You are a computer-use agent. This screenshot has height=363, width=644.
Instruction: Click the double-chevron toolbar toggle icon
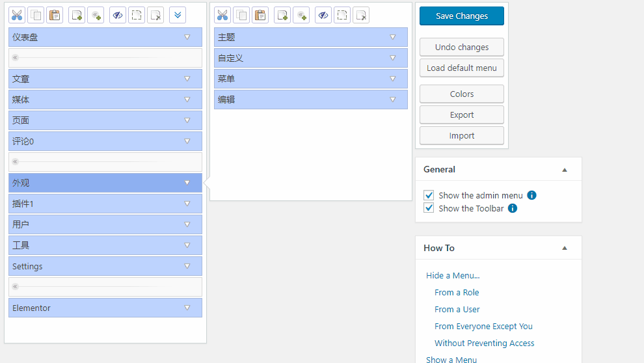(178, 16)
